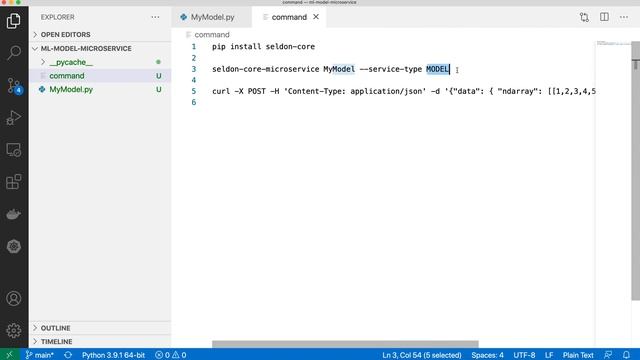This screenshot has width=640, height=360.
Task: Click the horizontal scrollbar below editor
Action: pyautogui.click(x=345, y=344)
